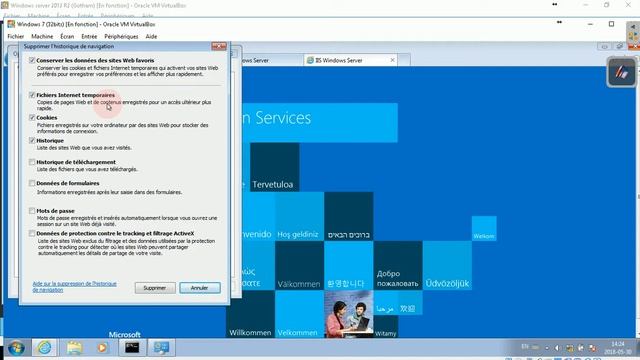
Task: Click the network icon in the system tray
Action: coord(570,348)
